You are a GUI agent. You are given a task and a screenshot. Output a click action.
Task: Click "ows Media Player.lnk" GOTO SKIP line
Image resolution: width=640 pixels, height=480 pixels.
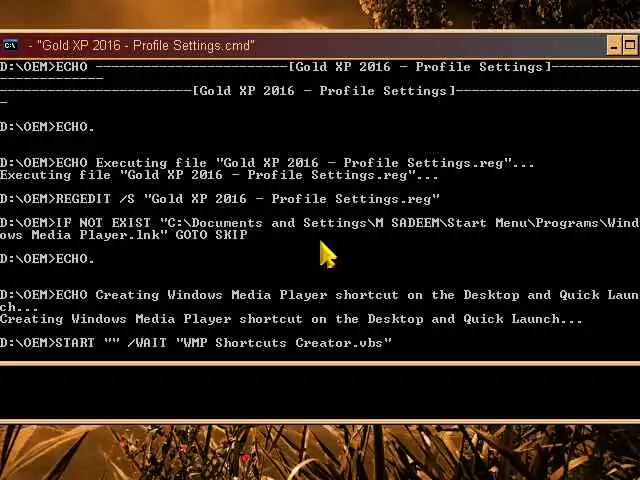[x=123, y=235]
